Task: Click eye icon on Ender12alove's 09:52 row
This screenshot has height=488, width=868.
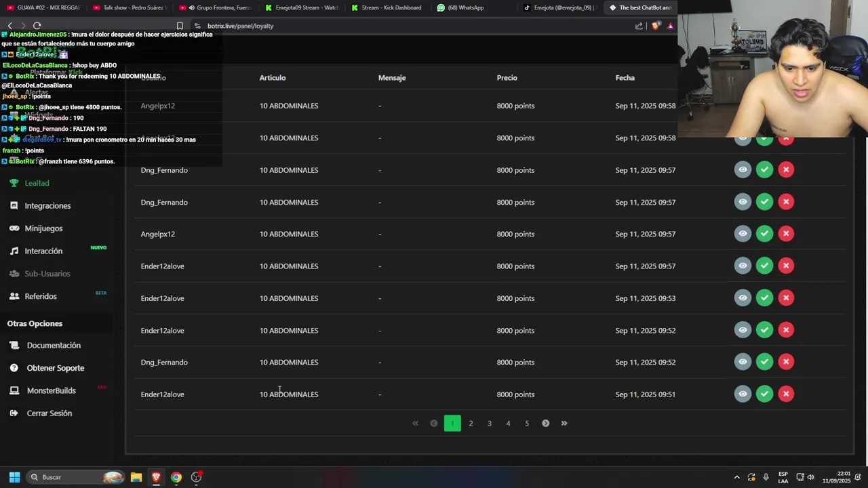Action: click(743, 330)
